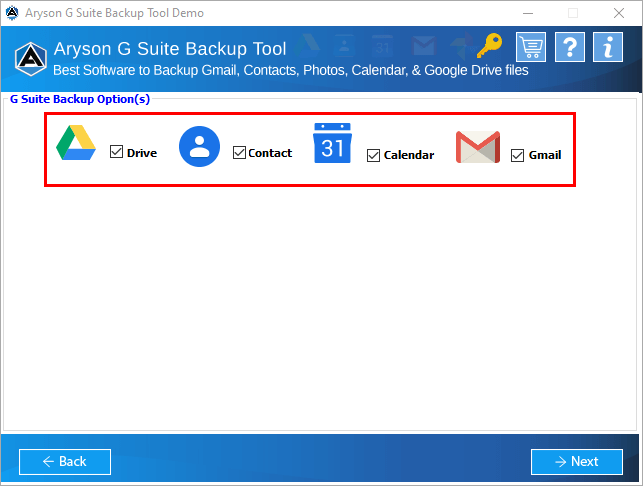The width and height of the screenshot is (643, 486).
Task: Show info via the 'i' icon
Action: coord(608,47)
